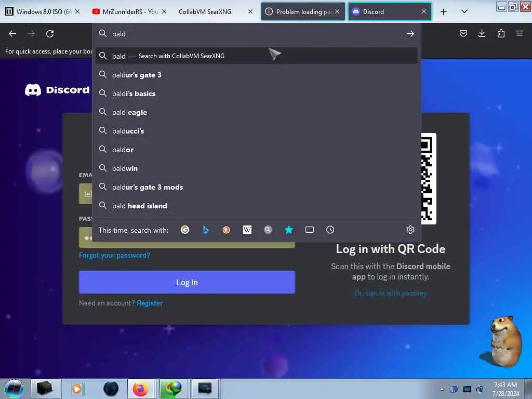The image size is (532, 399).
Task: Search with the gray magnifier engine icon
Action: pyautogui.click(x=268, y=230)
